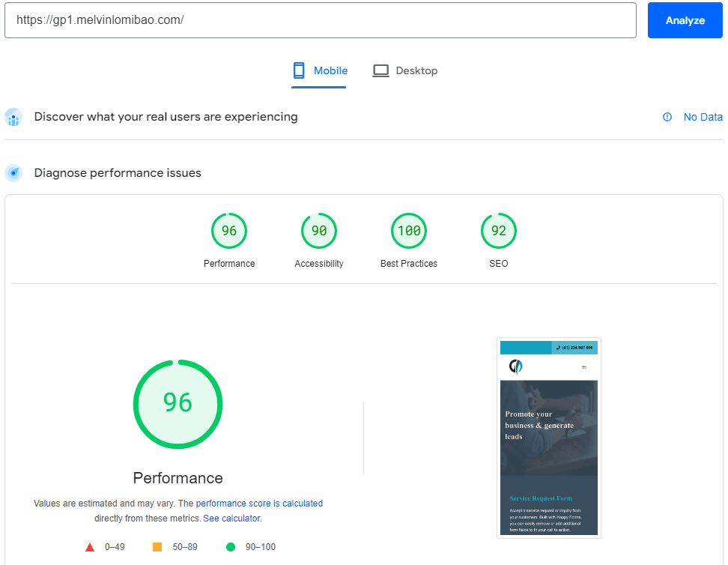728x565 pixels.
Task: Click the real users experience icon
Action: pyautogui.click(x=13, y=118)
